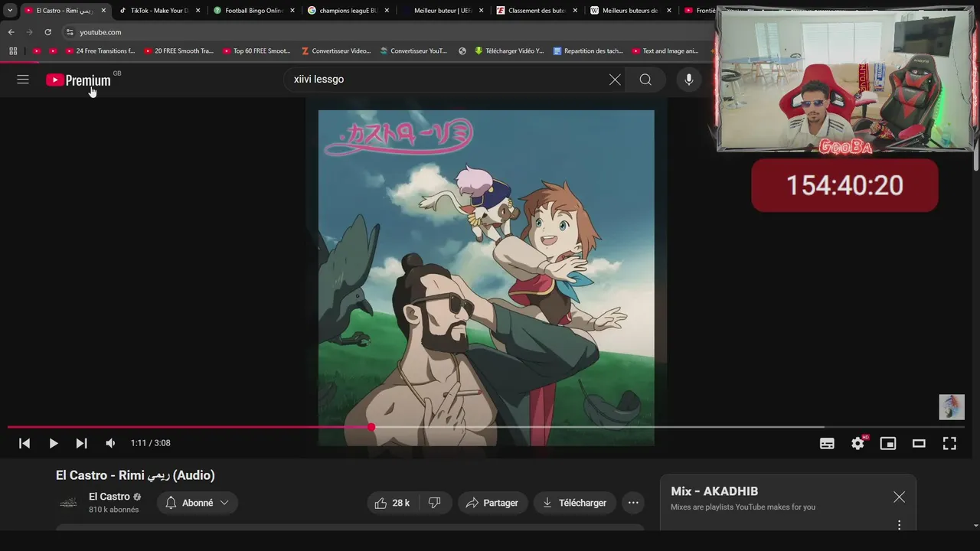This screenshot has height=551, width=980.
Task: Click the red scrubber handle on timeline
Action: (x=371, y=427)
